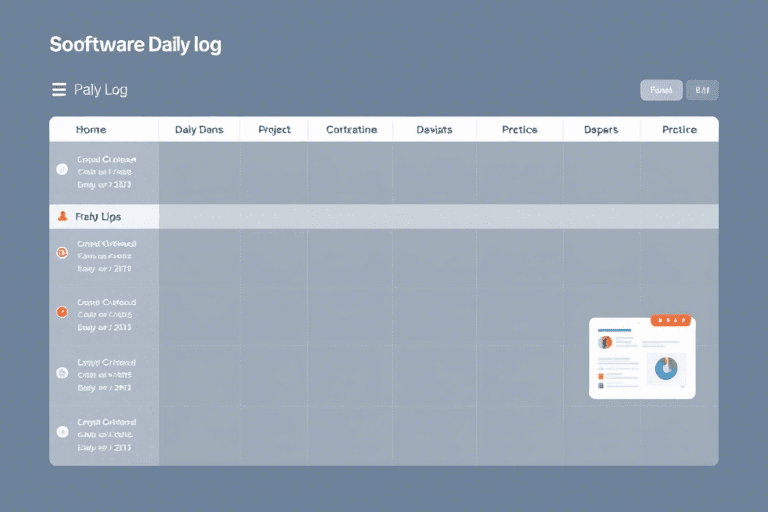
Task: Click the circle icon of the bottom sidebar entry
Action: (x=62, y=432)
